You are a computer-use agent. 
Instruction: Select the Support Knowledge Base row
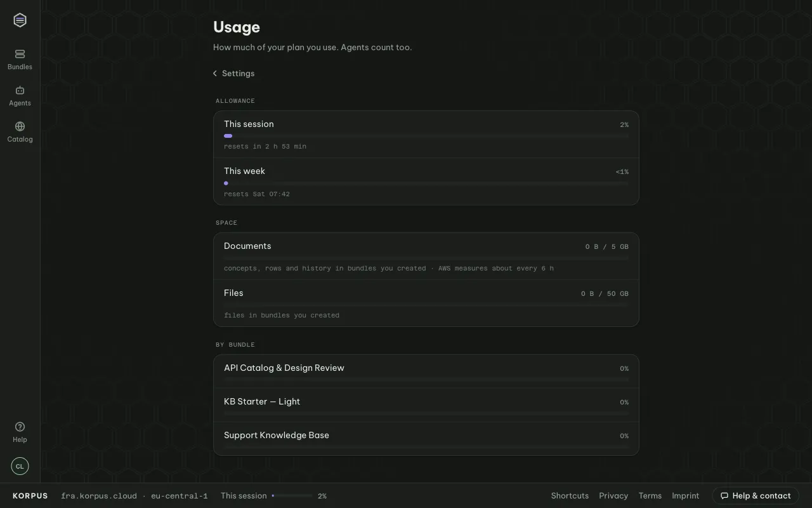(x=426, y=439)
